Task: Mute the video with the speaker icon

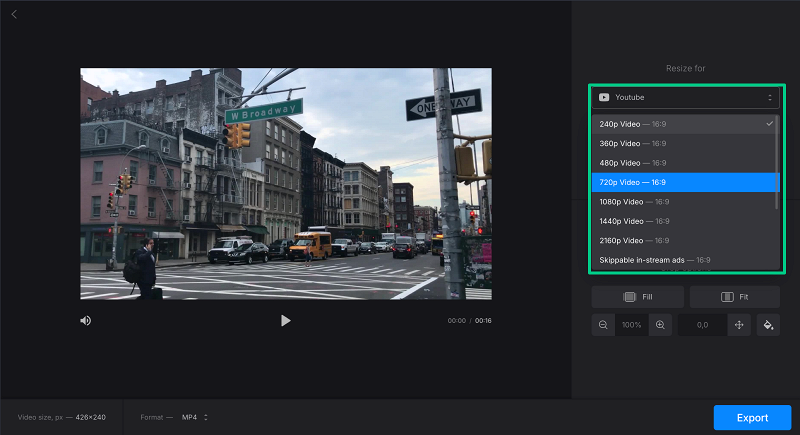Action: 86,320
